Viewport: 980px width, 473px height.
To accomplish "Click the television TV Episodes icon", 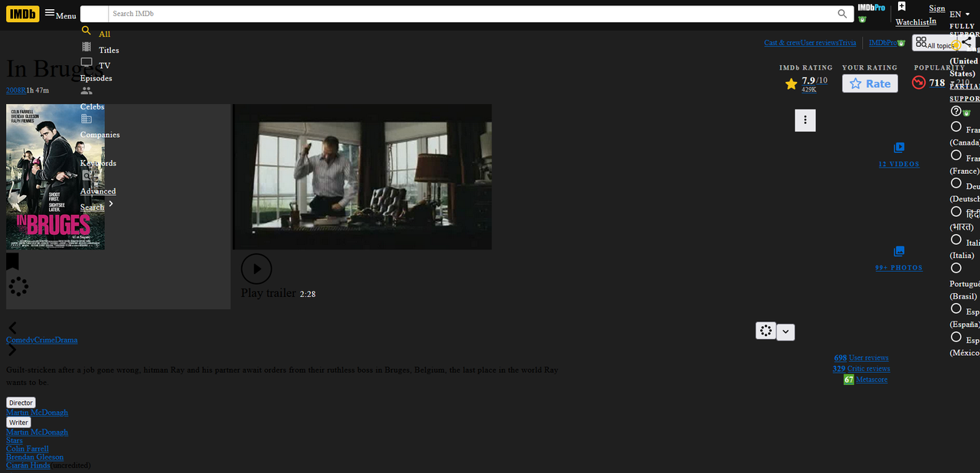I will click(87, 63).
